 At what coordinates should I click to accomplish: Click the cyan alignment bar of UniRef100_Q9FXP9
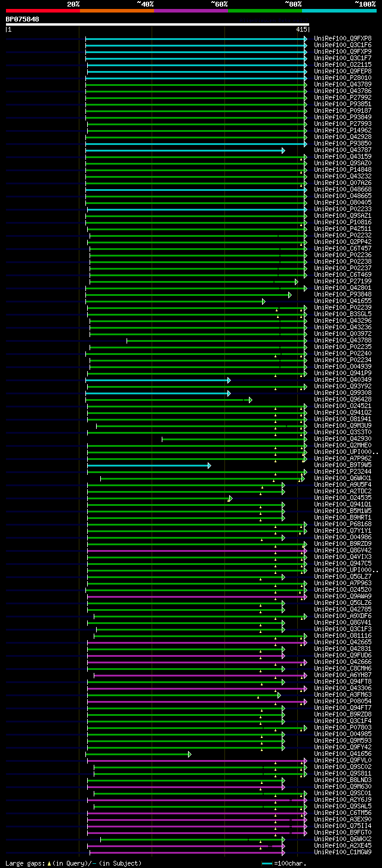point(196,52)
